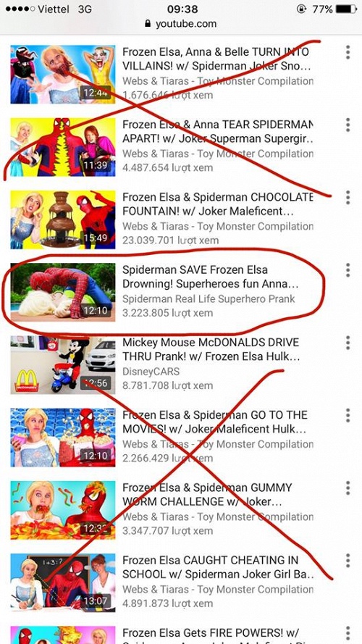Open the GO TO THE MOVIES video title
The image size is (362, 644).
tap(214, 422)
